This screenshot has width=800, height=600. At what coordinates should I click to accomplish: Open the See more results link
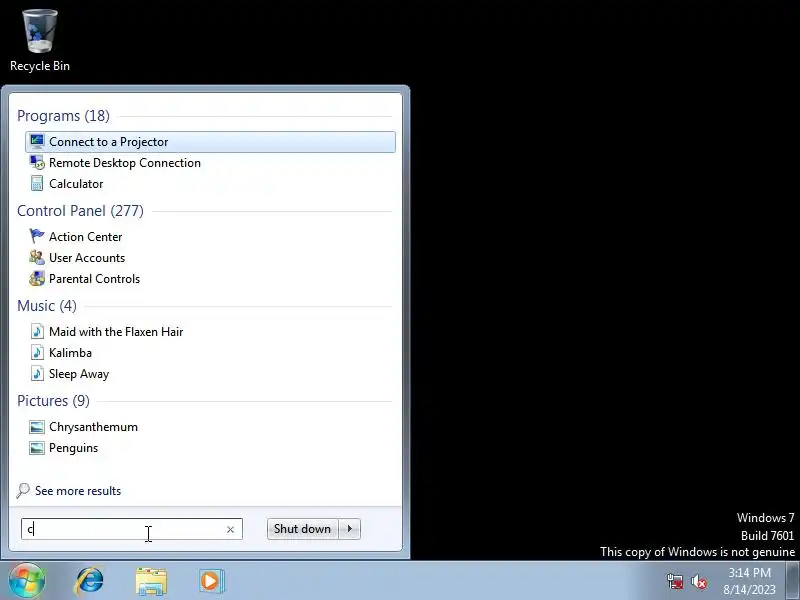[x=78, y=491]
